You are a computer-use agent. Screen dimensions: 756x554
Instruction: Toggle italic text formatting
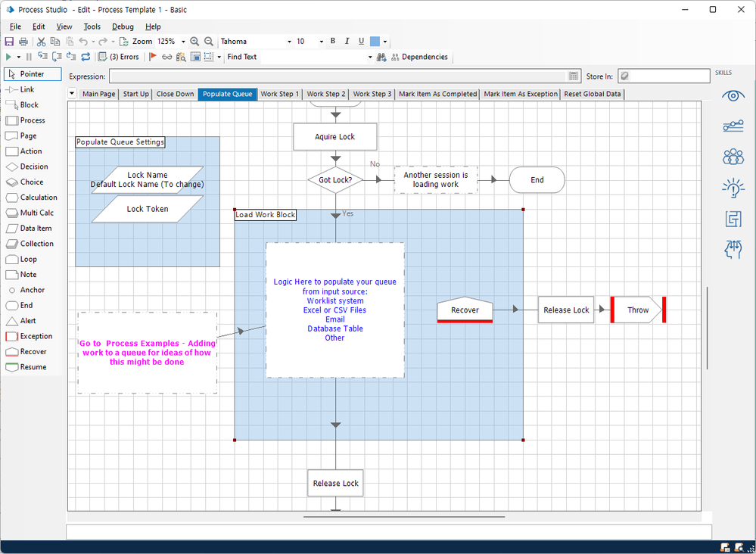click(x=347, y=42)
